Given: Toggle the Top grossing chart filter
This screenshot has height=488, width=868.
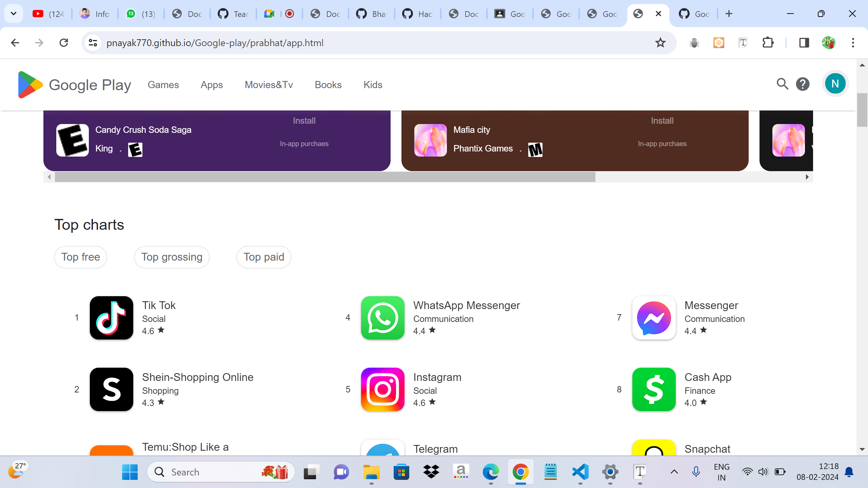Looking at the screenshot, I should tap(172, 257).
